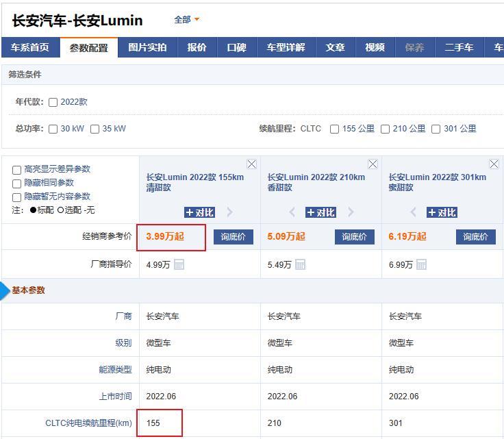Click left arrow in 301km 蜜甜款 column
Viewport: 504px width, 439px height.
click(x=414, y=212)
